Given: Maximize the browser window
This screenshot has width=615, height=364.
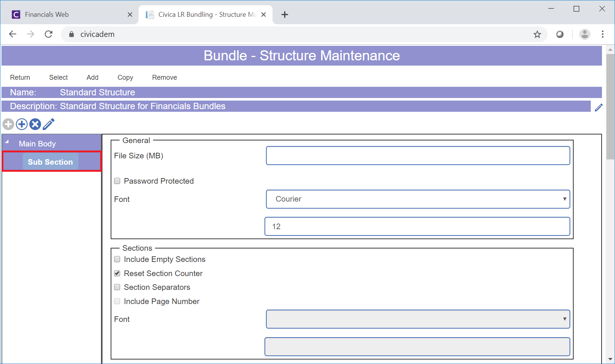Looking at the screenshot, I should (x=576, y=9).
